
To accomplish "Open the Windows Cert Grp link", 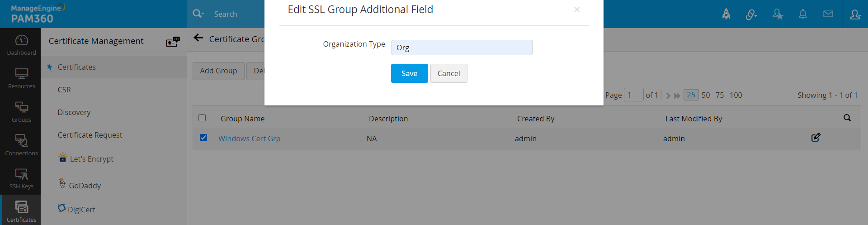I will (x=249, y=139).
